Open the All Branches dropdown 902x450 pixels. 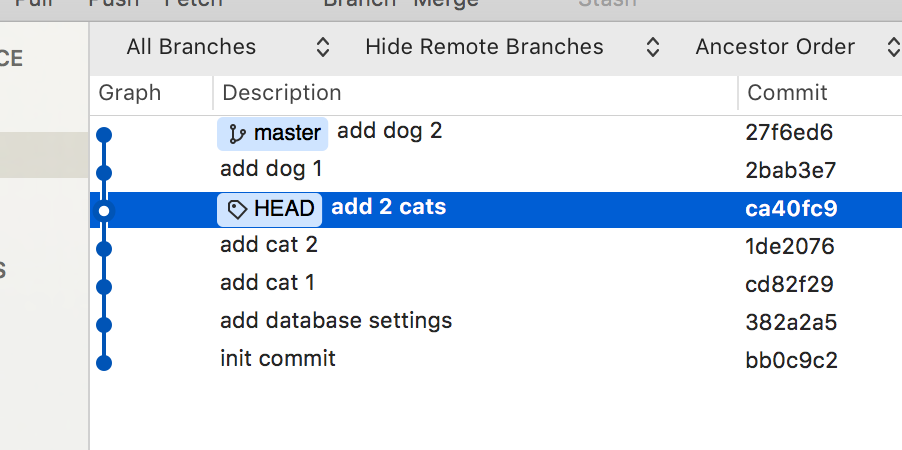[227, 47]
